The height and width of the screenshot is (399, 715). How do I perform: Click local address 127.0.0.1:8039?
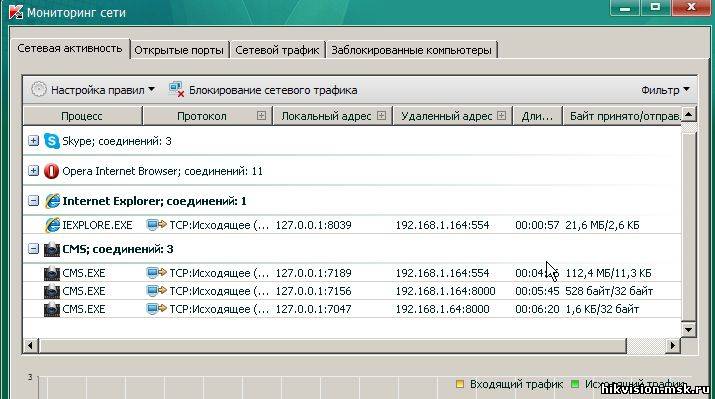click(313, 225)
